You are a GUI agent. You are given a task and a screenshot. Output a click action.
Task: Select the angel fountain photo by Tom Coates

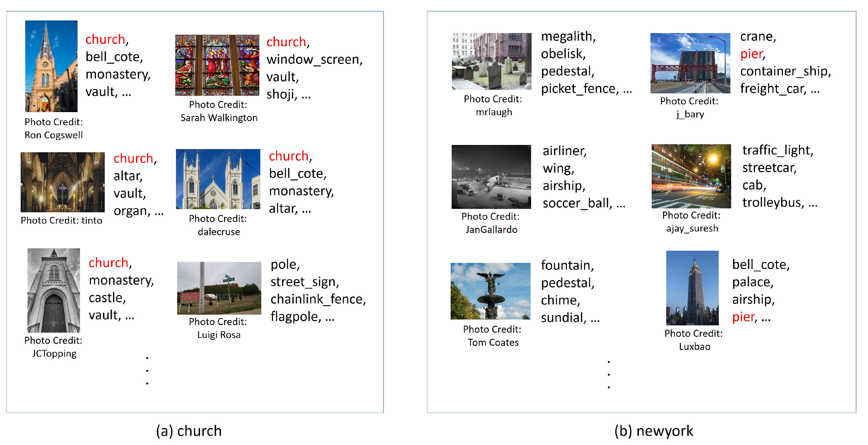490,291
